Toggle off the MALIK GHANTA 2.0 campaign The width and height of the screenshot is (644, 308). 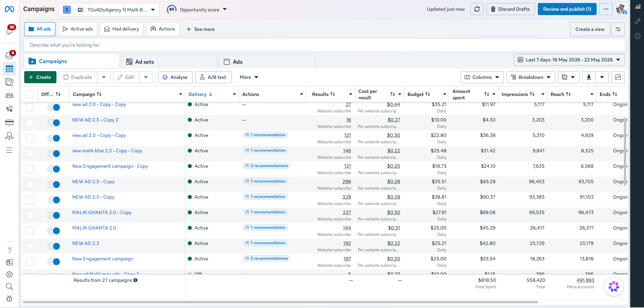pos(54,231)
